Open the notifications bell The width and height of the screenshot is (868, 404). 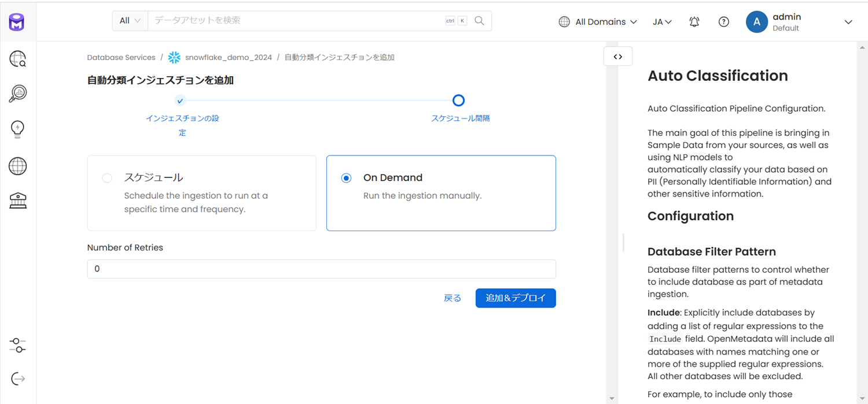(x=694, y=22)
